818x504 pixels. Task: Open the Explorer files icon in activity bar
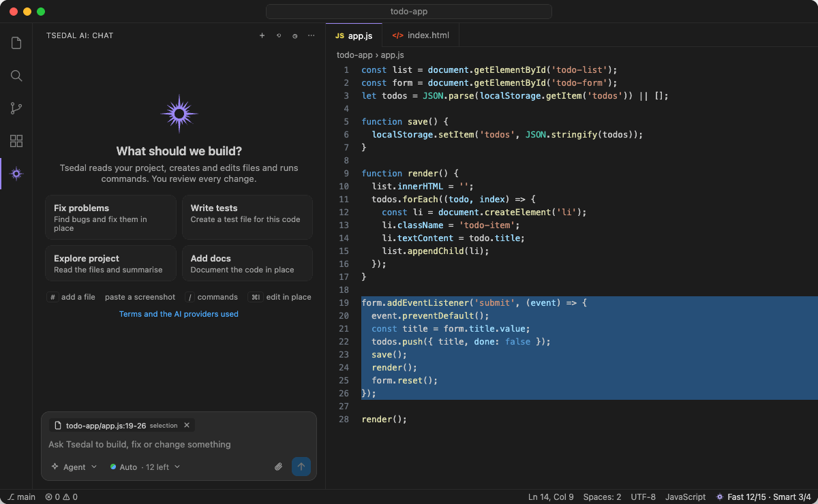coord(16,43)
